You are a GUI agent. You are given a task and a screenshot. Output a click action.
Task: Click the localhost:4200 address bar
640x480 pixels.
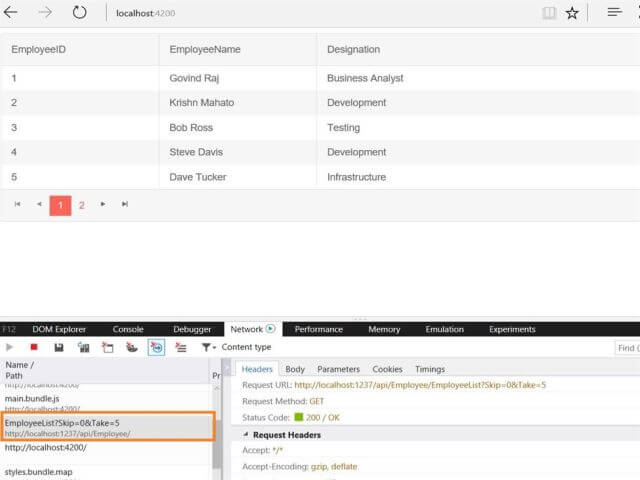click(146, 13)
